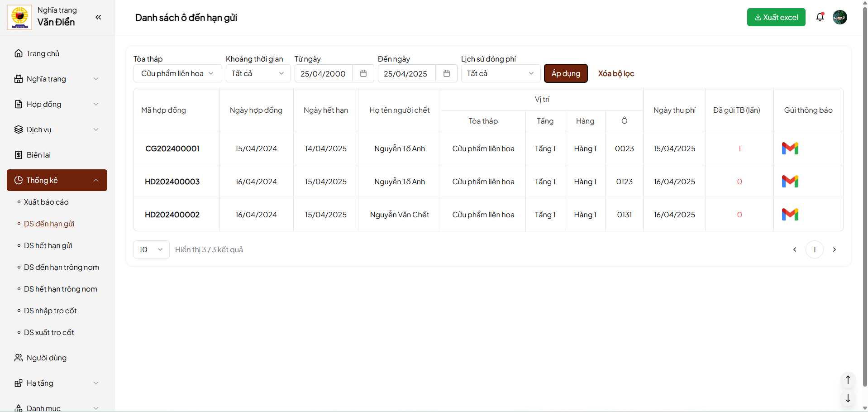Click the scroll-to-bottom arrow button

[848, 398]
